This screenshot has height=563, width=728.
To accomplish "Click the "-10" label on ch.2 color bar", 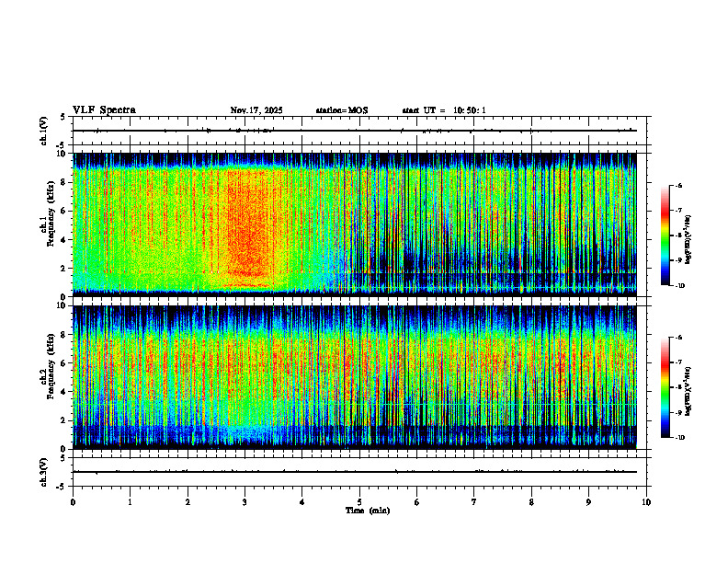I will 680,438.
